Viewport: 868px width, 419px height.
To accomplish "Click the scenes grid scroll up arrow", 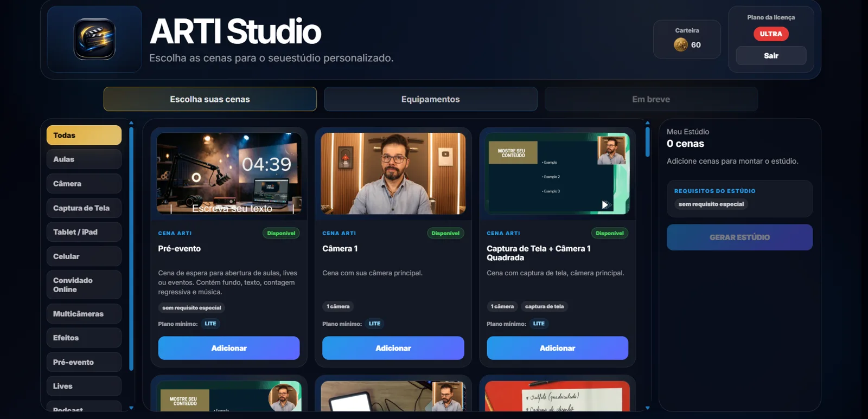I will tap(647, 123).
